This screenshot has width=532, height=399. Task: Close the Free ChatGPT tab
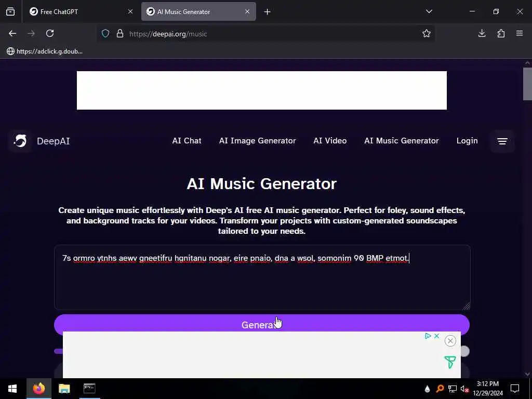pyautogui.click(x=130, y=11)
